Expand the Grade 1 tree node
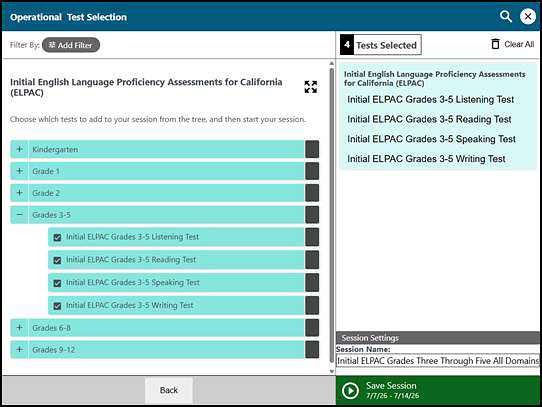The width and height of the screenshot is (542, 407). coord(20,171)
